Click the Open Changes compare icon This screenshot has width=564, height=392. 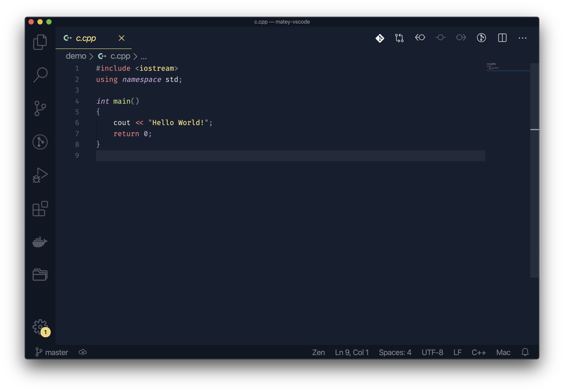pos(399,38)
